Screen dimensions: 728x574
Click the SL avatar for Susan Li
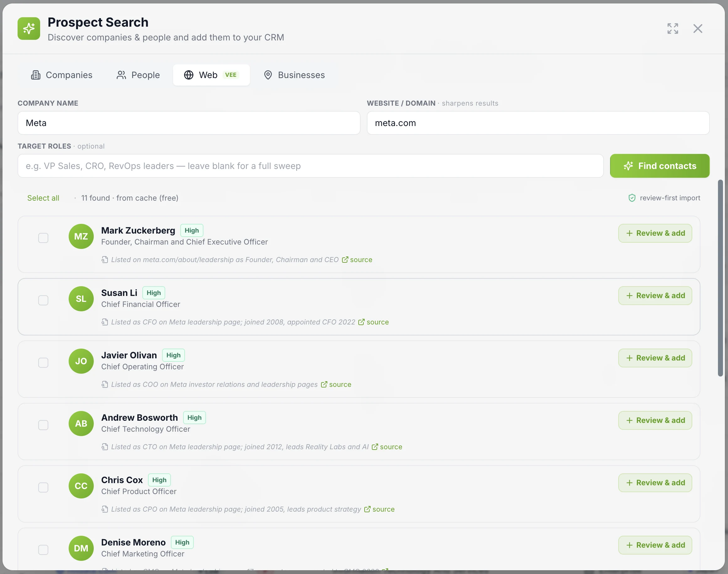click(81, 299)
